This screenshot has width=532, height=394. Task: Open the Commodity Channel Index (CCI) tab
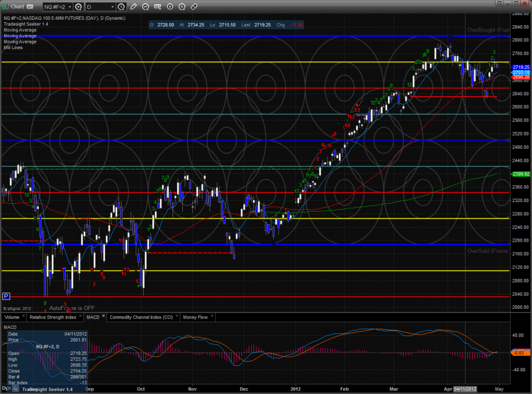pos(141,317)
